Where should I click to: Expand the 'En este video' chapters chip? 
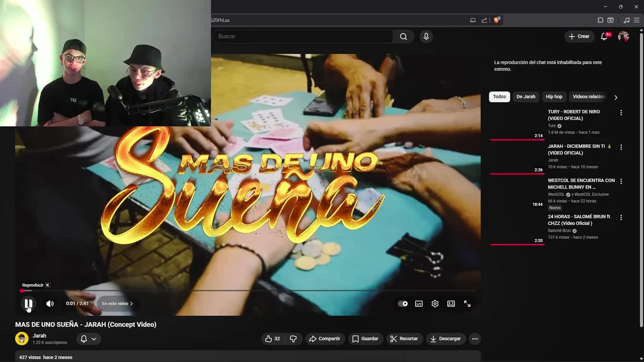pos(117,304)
